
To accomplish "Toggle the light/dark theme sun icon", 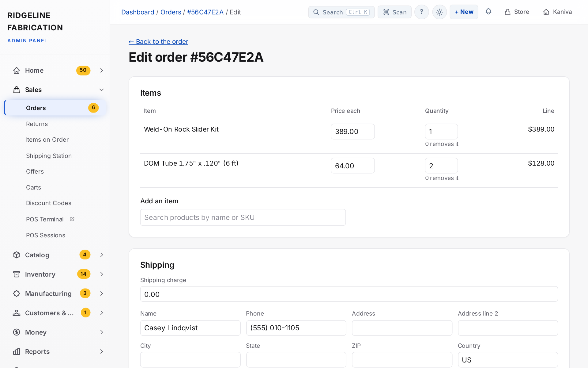I will click(x=439, y=12).
